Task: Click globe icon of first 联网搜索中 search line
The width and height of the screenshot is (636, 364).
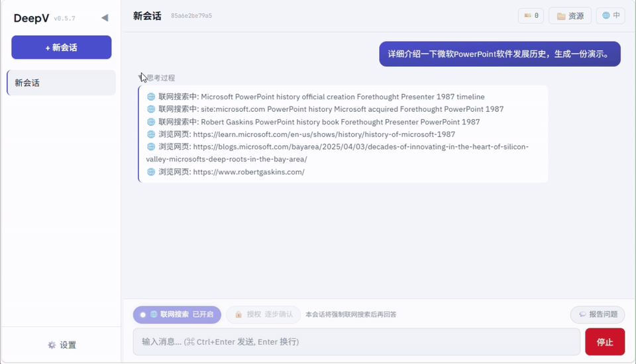Action: point(151,97)
